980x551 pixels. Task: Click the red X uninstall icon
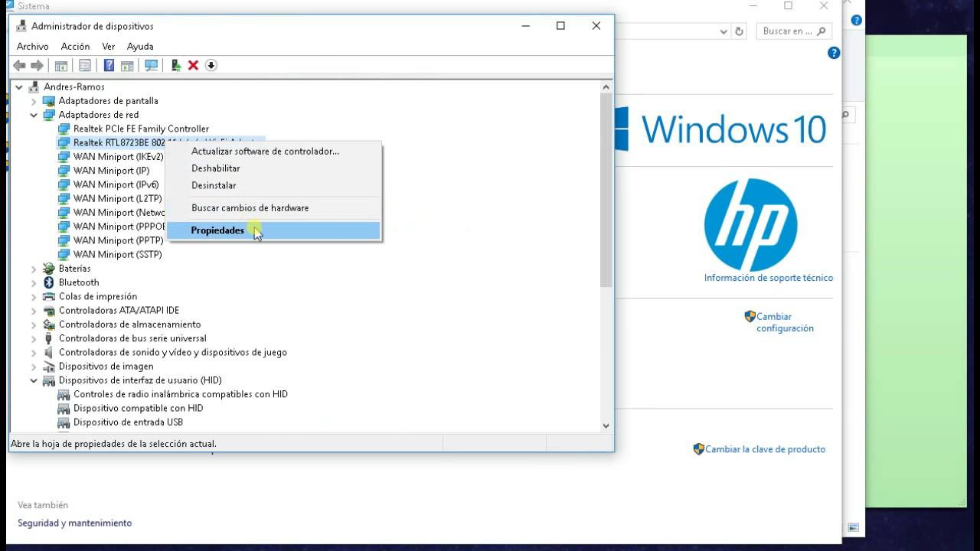pyautogui.click(x=194, y=66)
